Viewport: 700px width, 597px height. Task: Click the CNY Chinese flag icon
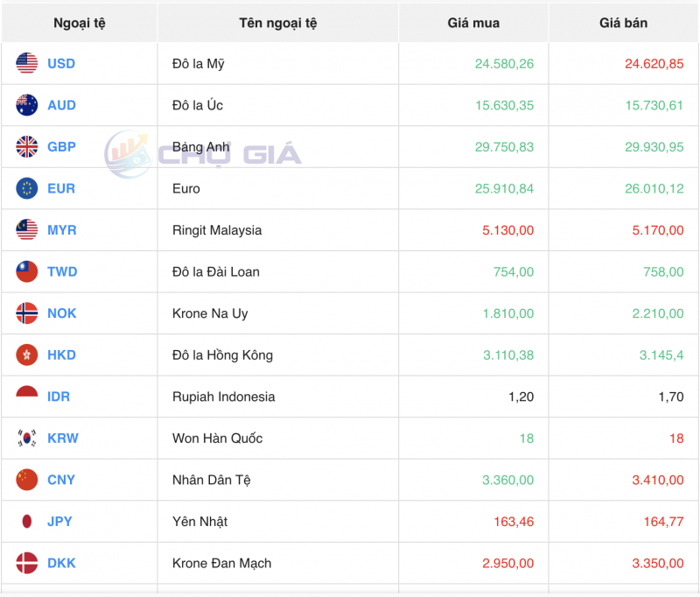[25, 480]
